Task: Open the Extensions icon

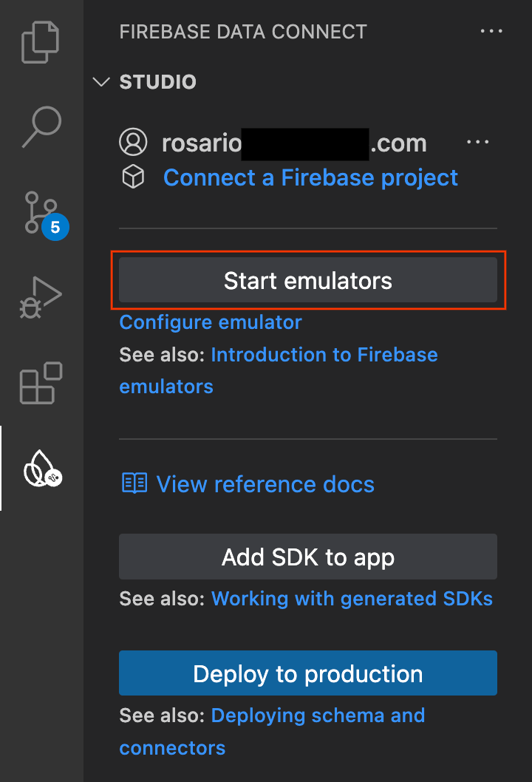Action: 41,383
